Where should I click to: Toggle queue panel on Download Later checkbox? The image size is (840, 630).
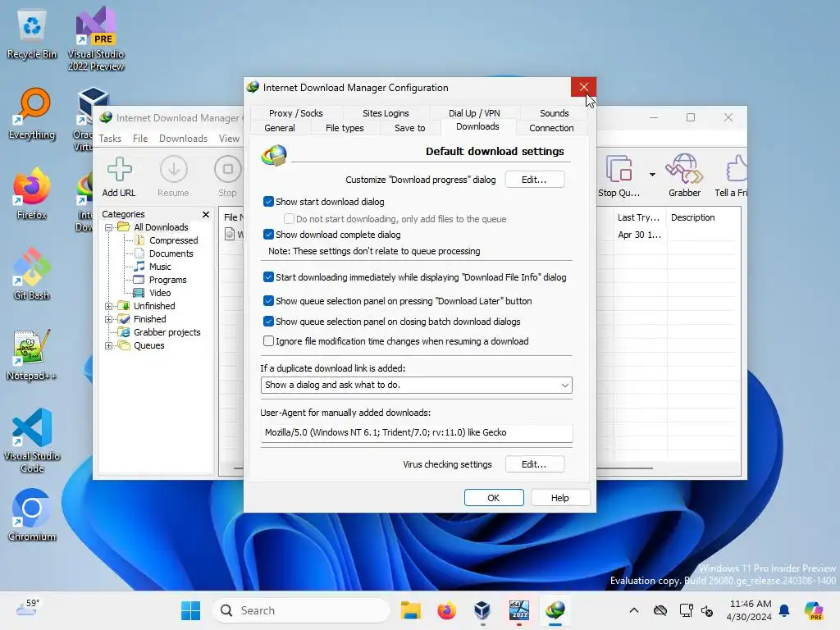point(268,301)
